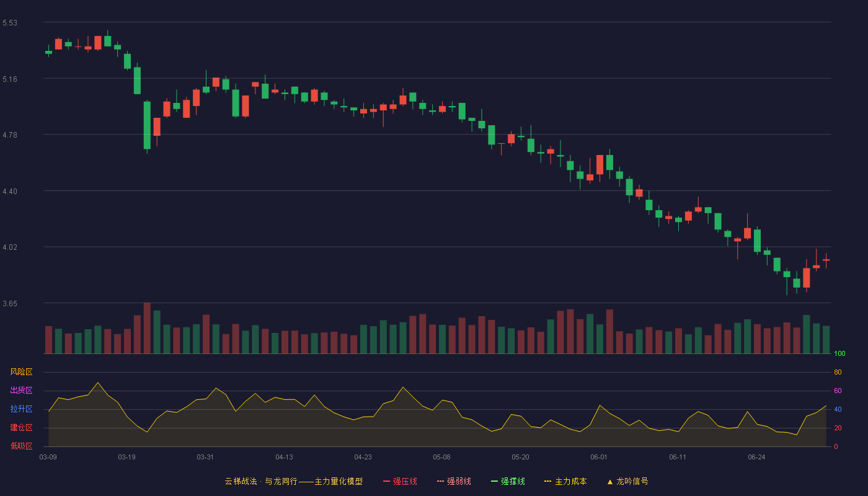Select the 5.53 price axis label
The width and height of the screenshot is (868, 496).
[10, 23]
